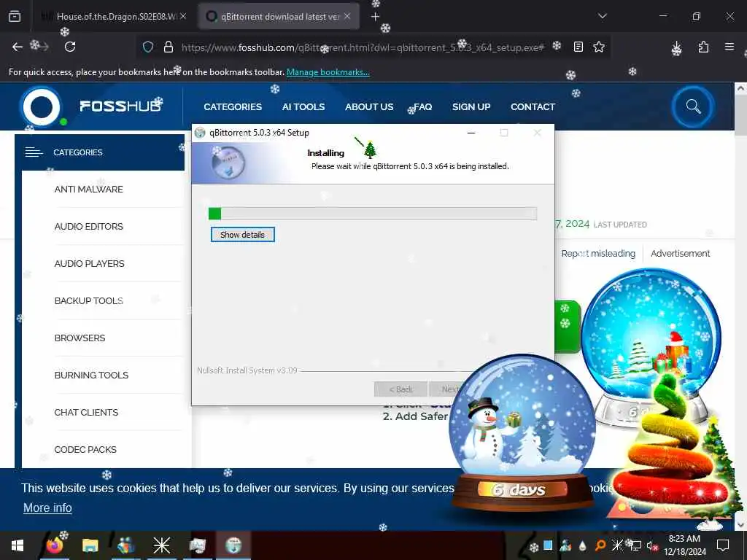Reload the FossHub page
The height and width of the screenshot is (560, 747).
[x=70, y=47]
